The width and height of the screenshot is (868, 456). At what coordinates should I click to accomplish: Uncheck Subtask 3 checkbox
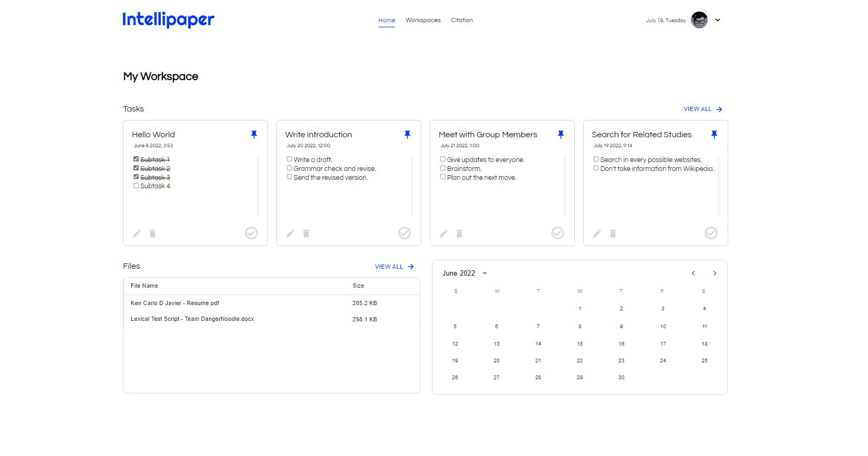pos(136,177)
